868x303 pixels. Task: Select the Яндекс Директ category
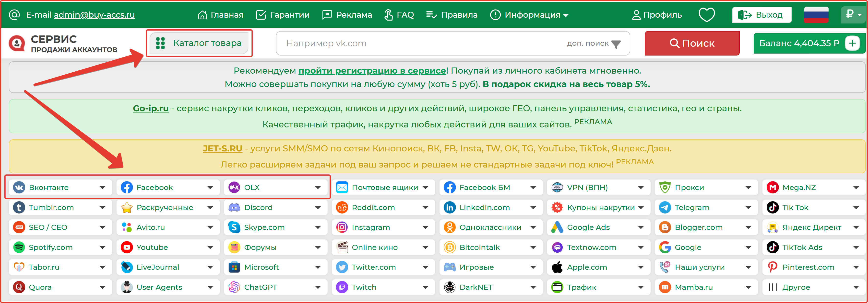pyautogui.click(x=813, y=227)
